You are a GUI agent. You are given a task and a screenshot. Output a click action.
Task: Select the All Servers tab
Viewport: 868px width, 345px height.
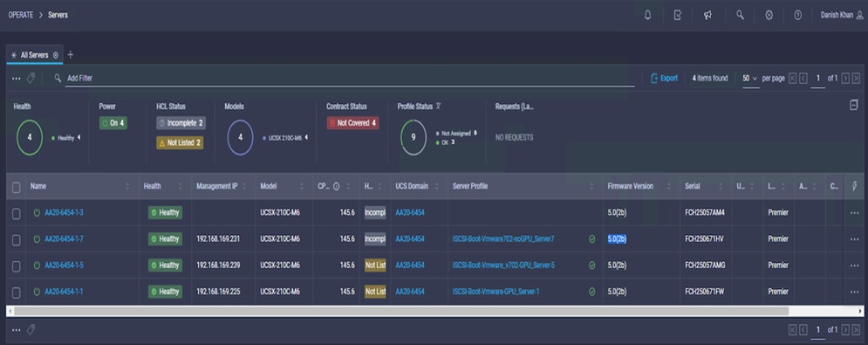(34, 55)
